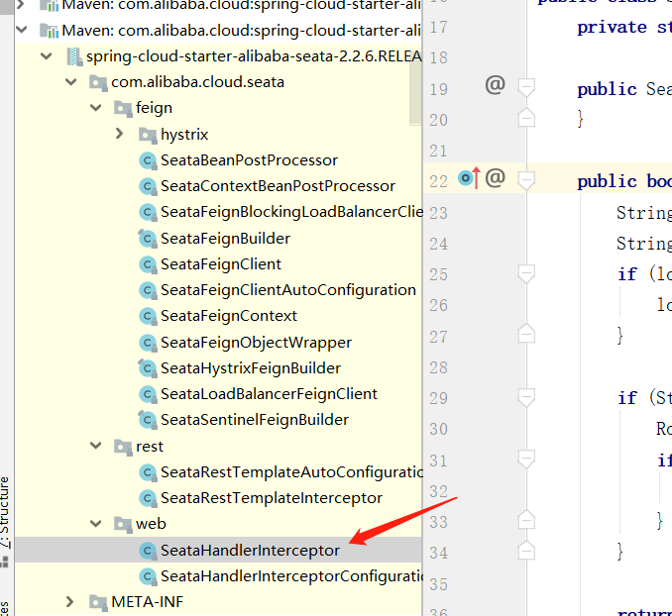The width and height of the screenshot is (672, 616).
Task: Click the web package folder icon
Action: point(123,524)
